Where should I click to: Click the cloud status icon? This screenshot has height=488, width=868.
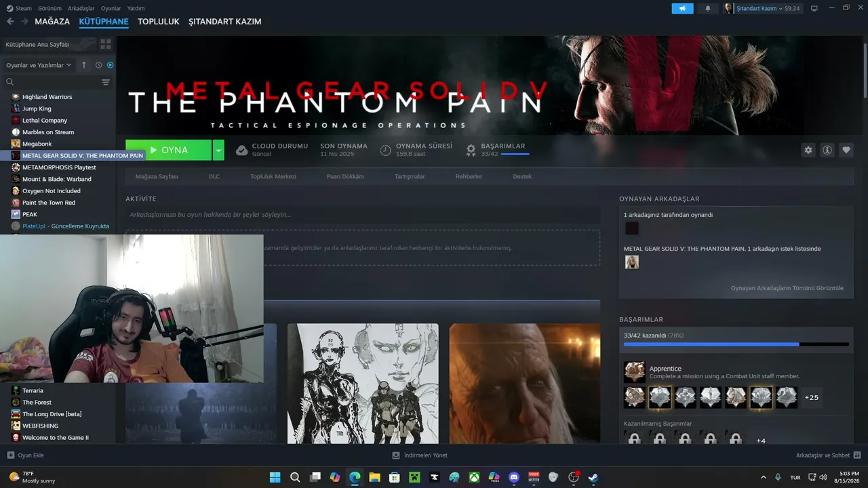coord(241,150)
